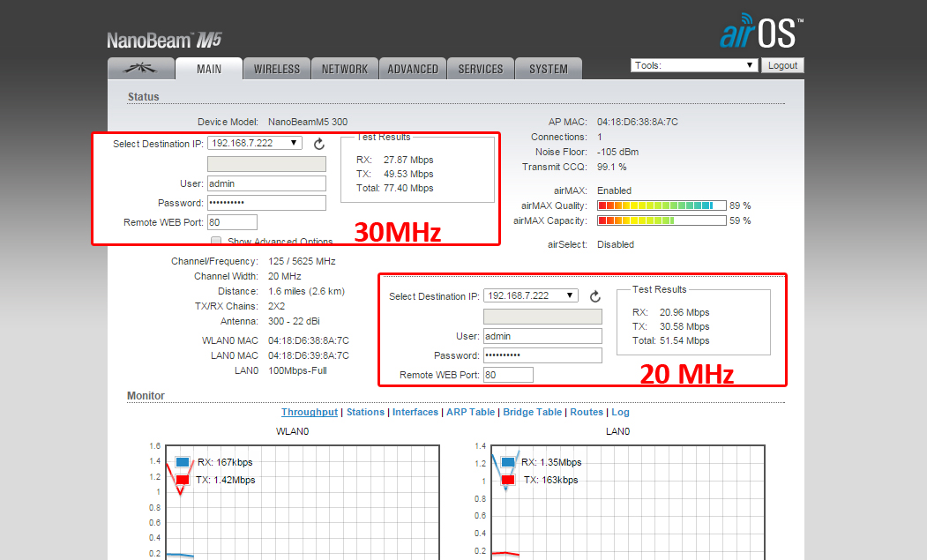This screenshot has width=927, height=560.
Task: Open the NETWORK tab
Action: tap(345, 69)
